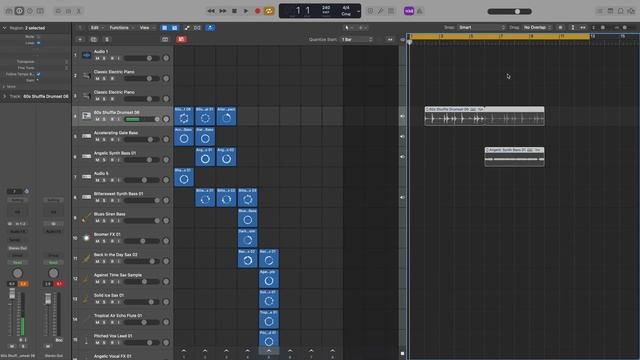The image size is (640, 360).
Task: Click the blue catch playhead button
Action: tap(210, 28)
